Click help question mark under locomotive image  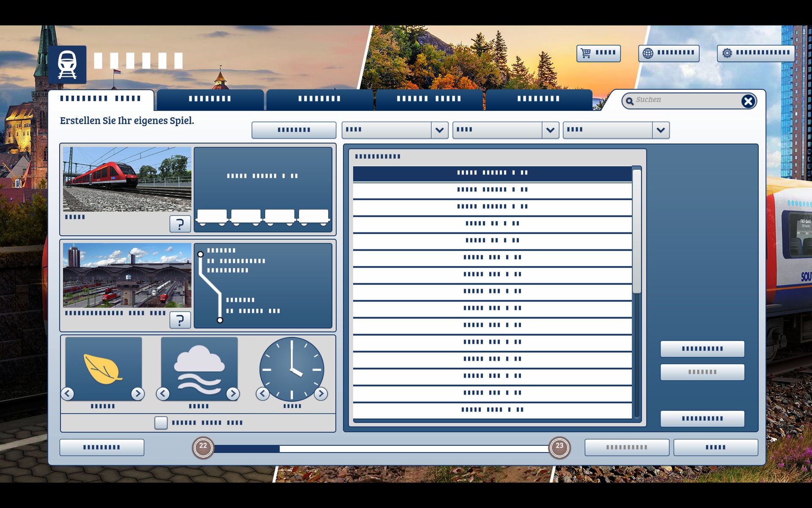(180, 224)
